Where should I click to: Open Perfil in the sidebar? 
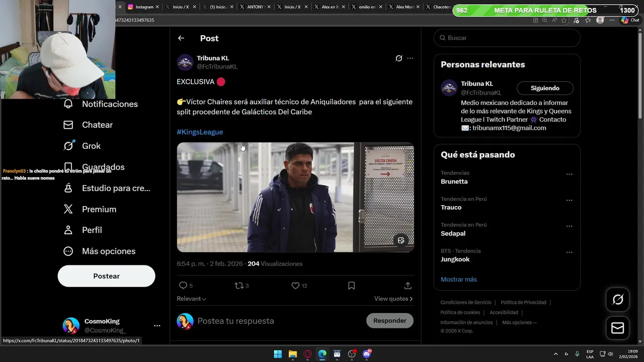coord(83,230)
